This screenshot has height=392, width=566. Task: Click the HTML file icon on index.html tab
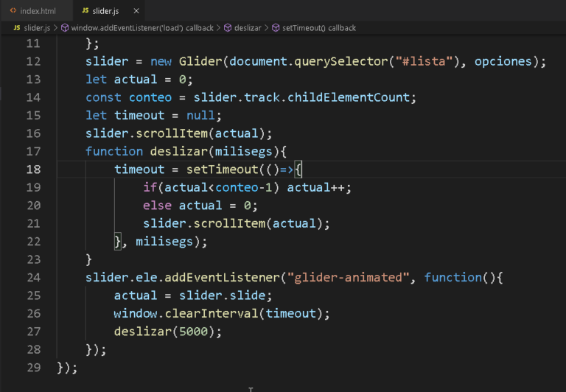pyautogui.click(x=13, y=11)
